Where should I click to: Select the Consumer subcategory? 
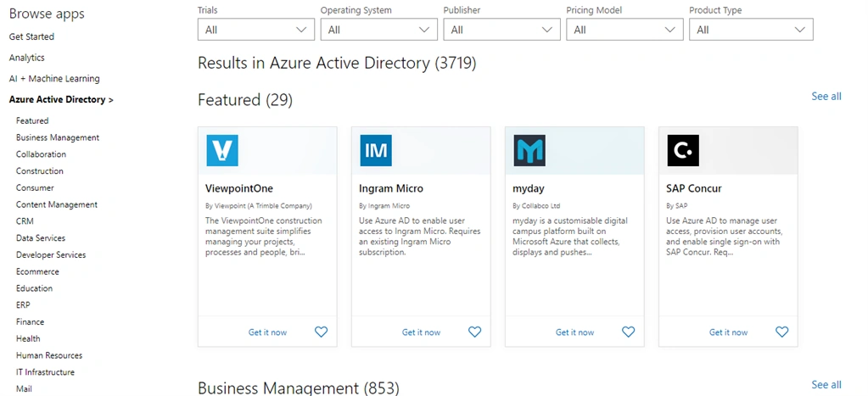click(x=35, y=188)
